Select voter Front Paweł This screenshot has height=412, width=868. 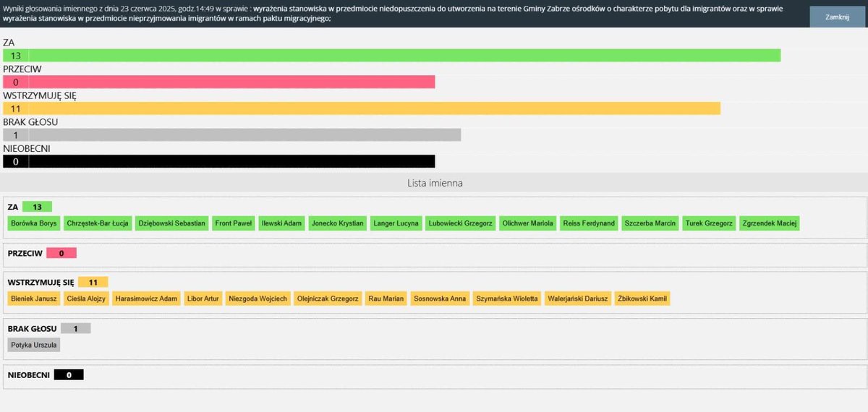coord(234,223)
